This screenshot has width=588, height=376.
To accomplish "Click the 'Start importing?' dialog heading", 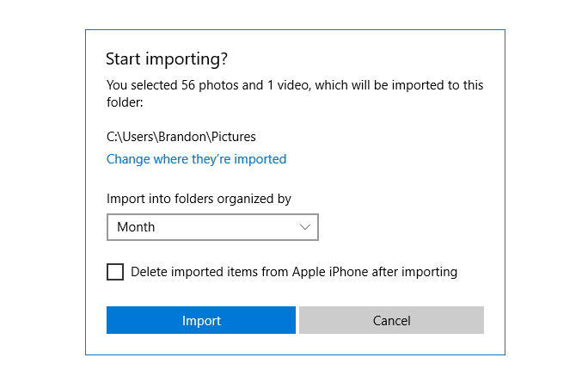I will (x=167, y=59).
